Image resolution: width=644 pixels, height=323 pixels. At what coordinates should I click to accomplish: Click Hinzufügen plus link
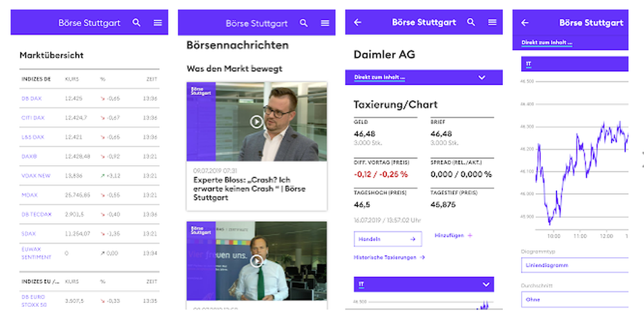[453, 235]
